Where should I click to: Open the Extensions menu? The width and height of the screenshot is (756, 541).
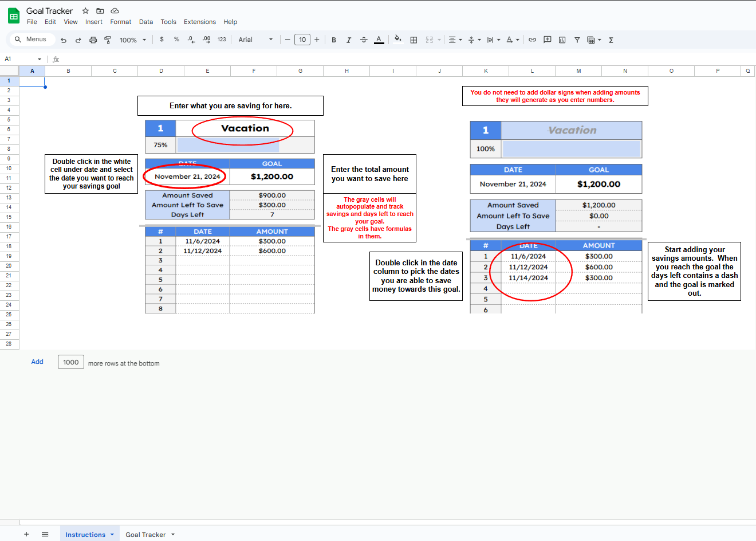tap(200, 22)
